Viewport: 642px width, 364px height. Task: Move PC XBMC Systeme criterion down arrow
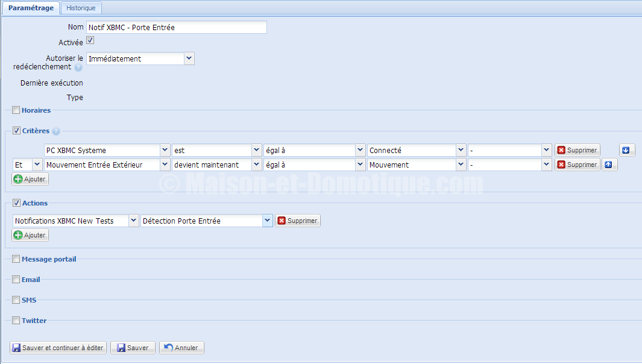[x=626, y=150]
